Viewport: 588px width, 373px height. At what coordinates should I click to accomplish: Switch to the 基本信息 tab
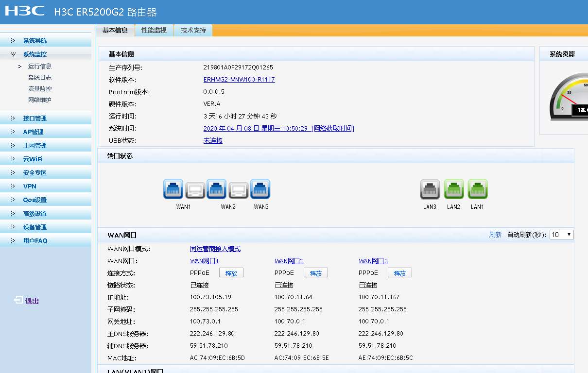pyautogui.click(x=115, y=30)
